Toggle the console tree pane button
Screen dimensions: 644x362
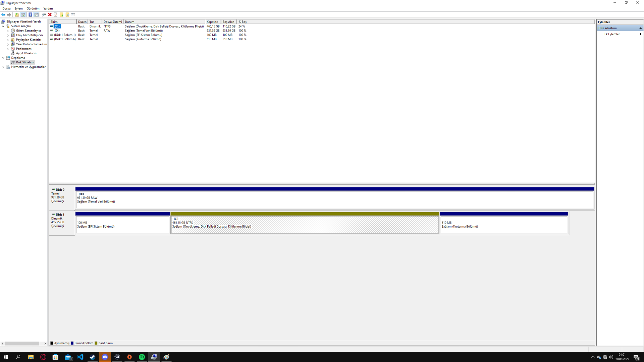tap(23, 15)
